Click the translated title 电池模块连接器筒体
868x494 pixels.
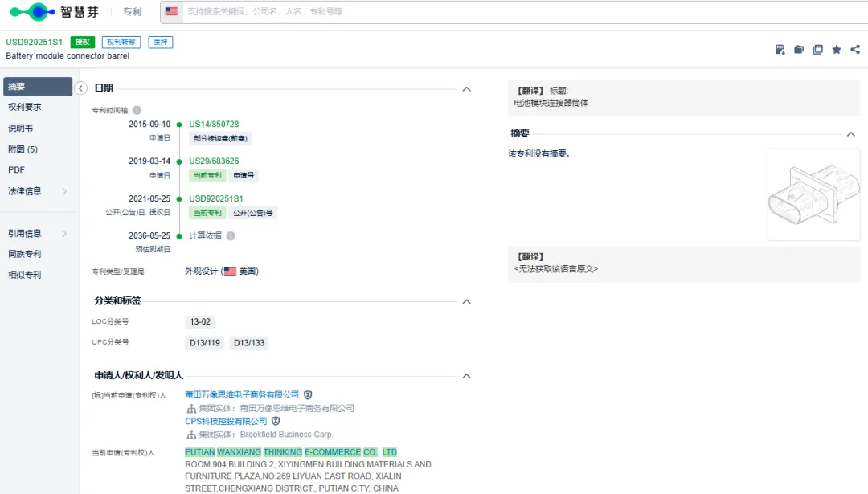pos(551,103)
